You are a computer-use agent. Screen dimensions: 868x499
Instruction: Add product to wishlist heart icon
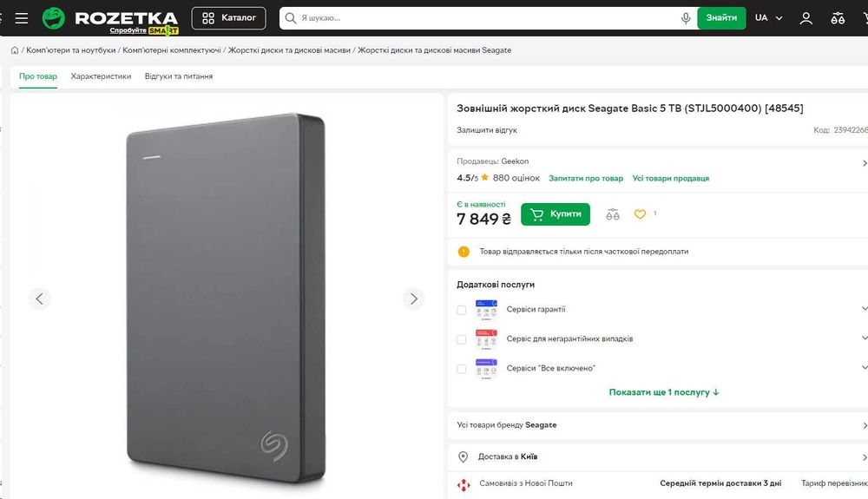640,214
